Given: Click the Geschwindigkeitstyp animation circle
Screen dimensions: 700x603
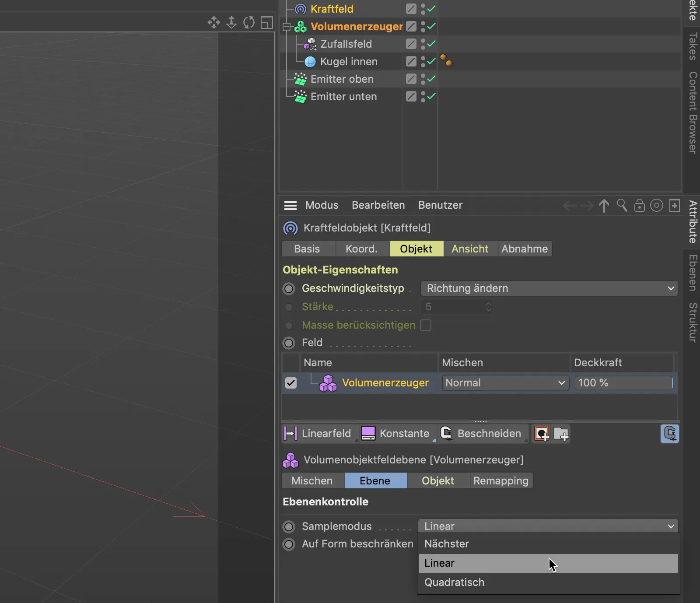Looking at the screenshot, I should tap(289, 289).
